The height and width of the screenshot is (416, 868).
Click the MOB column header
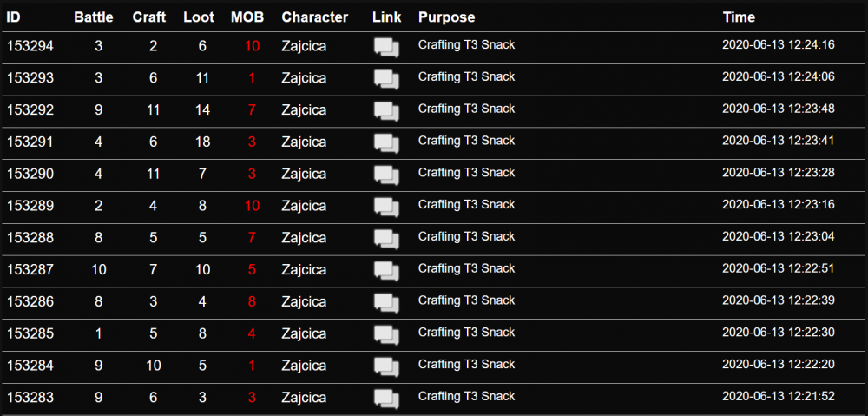click(247, 17)
